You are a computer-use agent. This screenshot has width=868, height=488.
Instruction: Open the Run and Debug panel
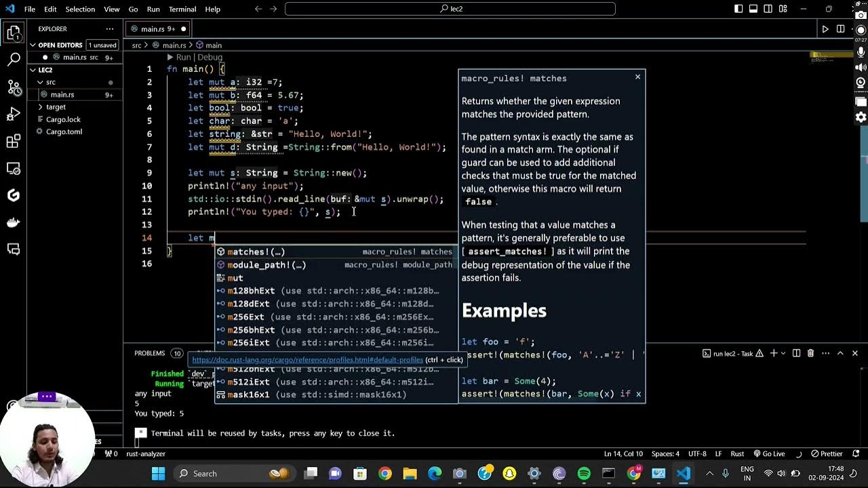14,113
